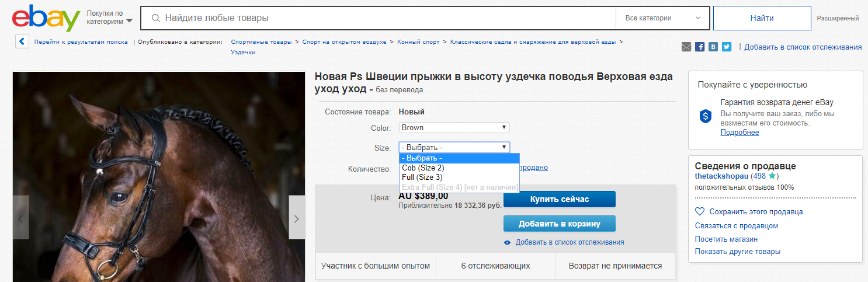Click the 'Найти' search button

(762, 18)
